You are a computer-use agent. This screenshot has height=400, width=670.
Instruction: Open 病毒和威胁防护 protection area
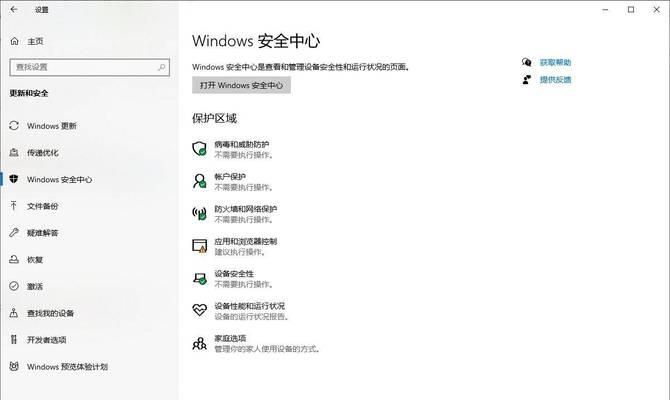click(242, 144)
